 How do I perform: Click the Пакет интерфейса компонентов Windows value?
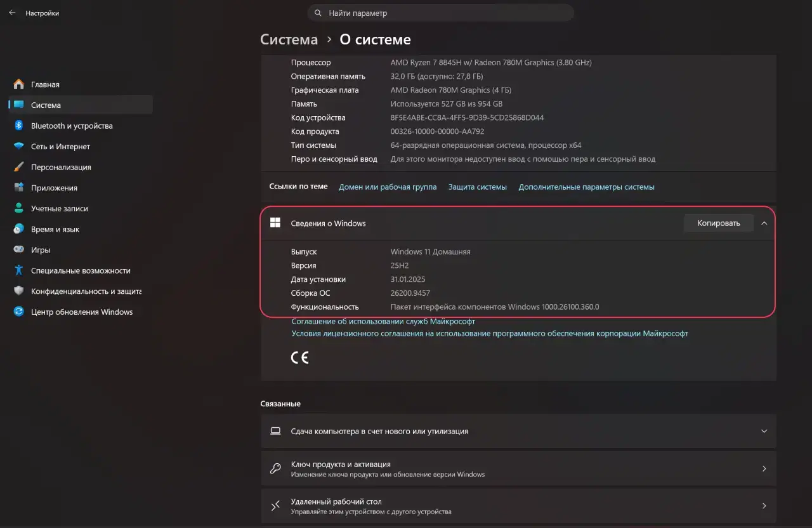[495, 307]
